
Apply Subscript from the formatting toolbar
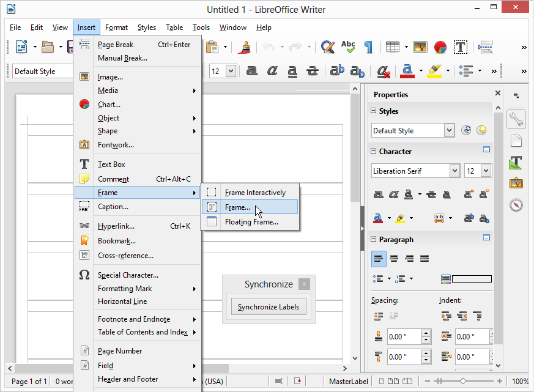click(357, 71)
